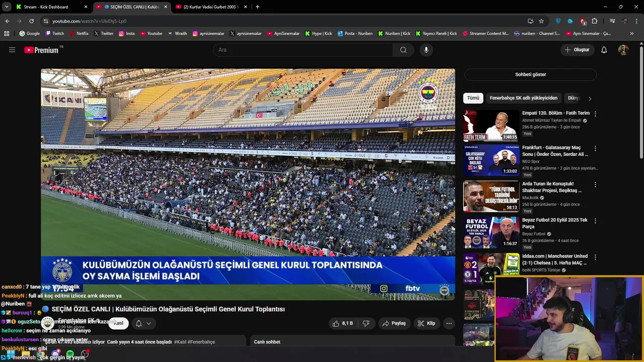Start voice search with microphone icon

click(x=426, y=50)
